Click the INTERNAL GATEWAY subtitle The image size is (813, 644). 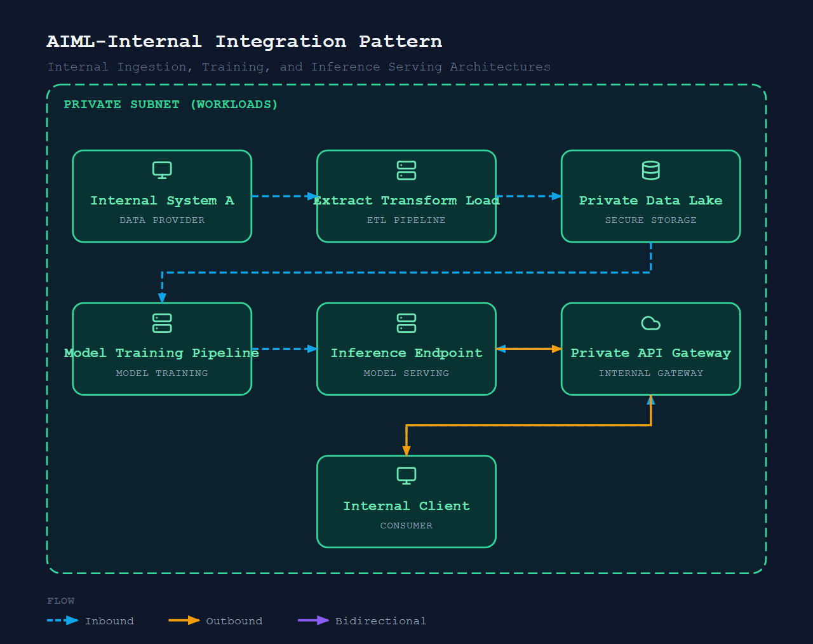651,373
